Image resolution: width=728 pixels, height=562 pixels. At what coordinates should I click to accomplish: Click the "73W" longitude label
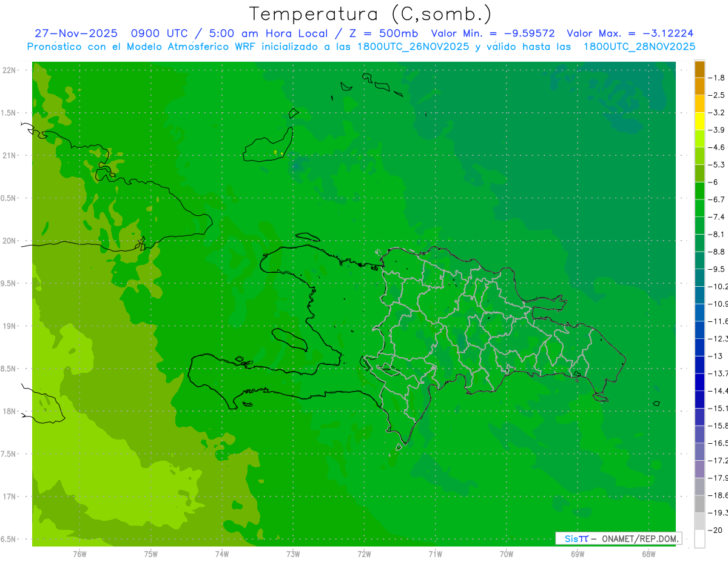coord(293,554)
